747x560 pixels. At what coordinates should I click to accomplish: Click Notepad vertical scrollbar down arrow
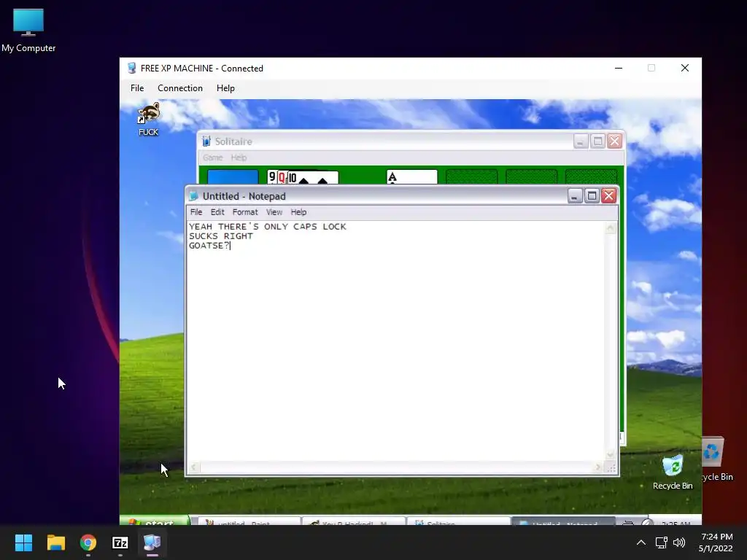point(611,455)
